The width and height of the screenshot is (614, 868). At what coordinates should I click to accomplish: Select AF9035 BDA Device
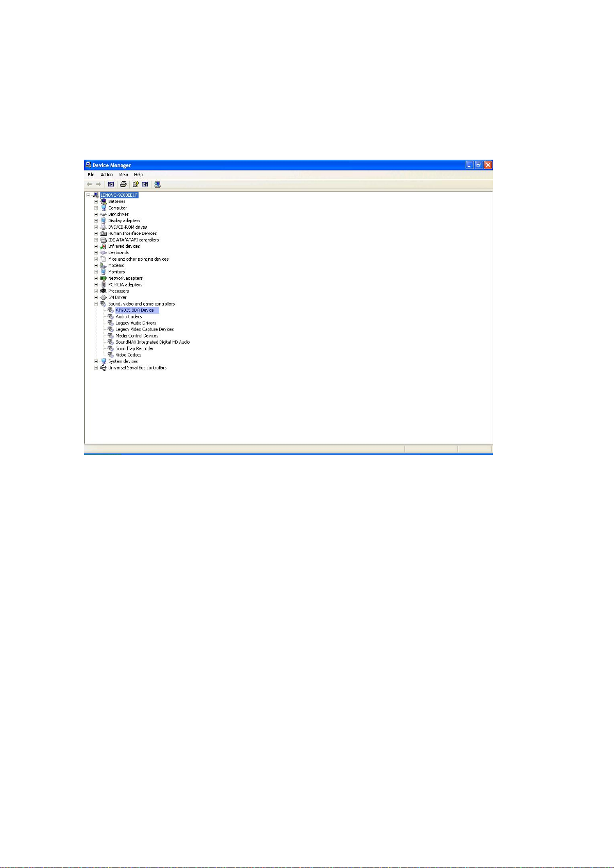pyautogui.click(x=134, y=310)
